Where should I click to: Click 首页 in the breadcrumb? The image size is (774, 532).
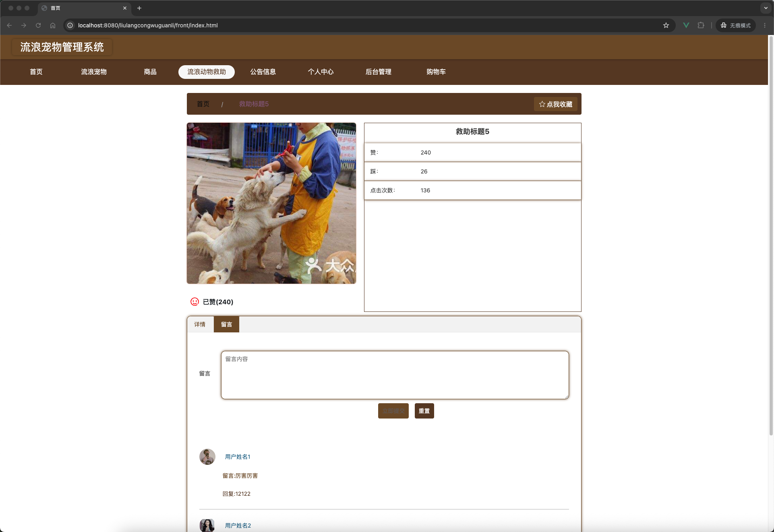click(x=203, y=104)
